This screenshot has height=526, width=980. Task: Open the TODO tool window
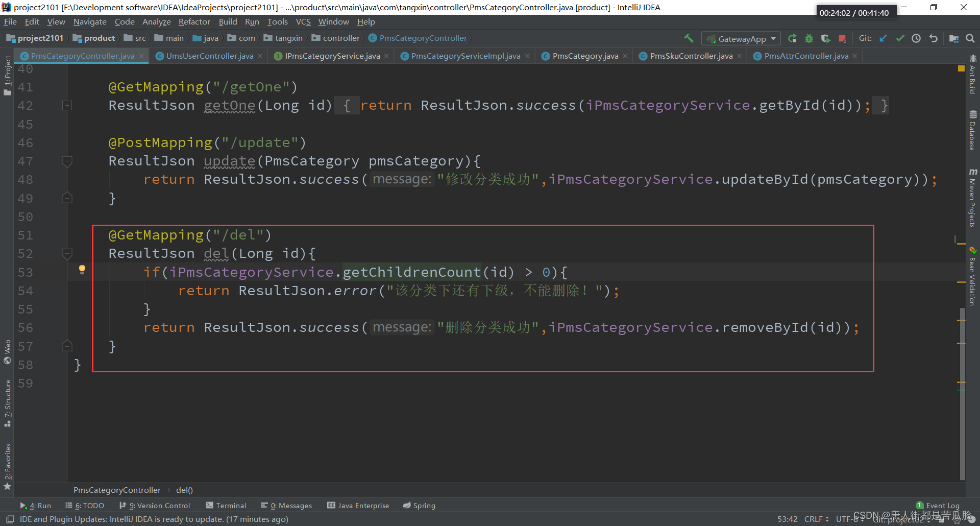click(85, 506)
